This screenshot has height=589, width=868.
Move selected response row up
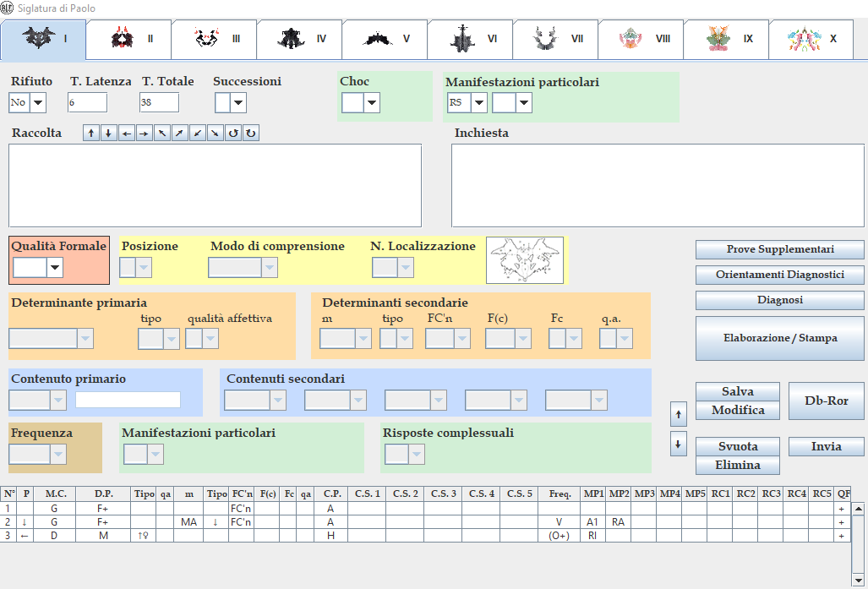(x=679, y=414)
